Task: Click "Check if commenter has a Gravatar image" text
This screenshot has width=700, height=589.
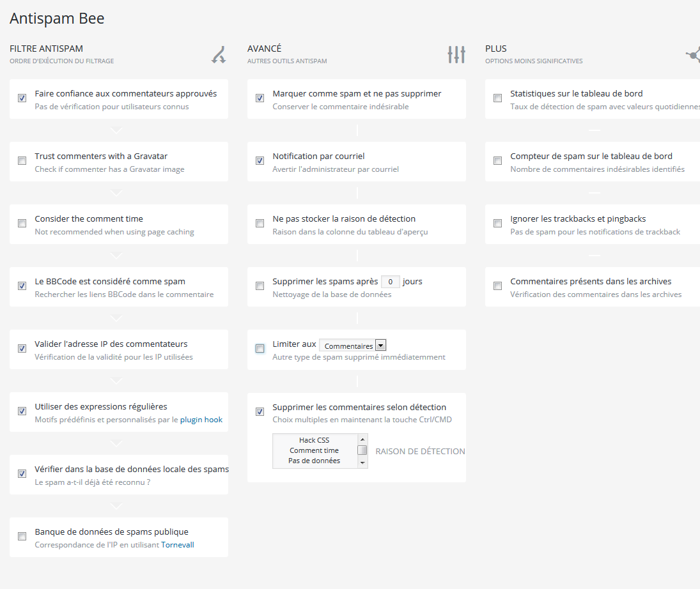Action: (x=109, y=169)
